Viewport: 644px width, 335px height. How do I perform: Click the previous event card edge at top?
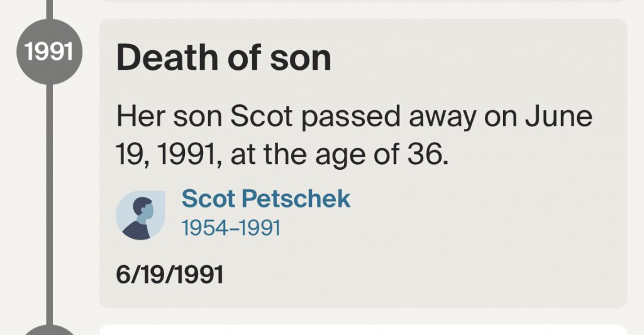pyautogui.click(x=363, y=1)
